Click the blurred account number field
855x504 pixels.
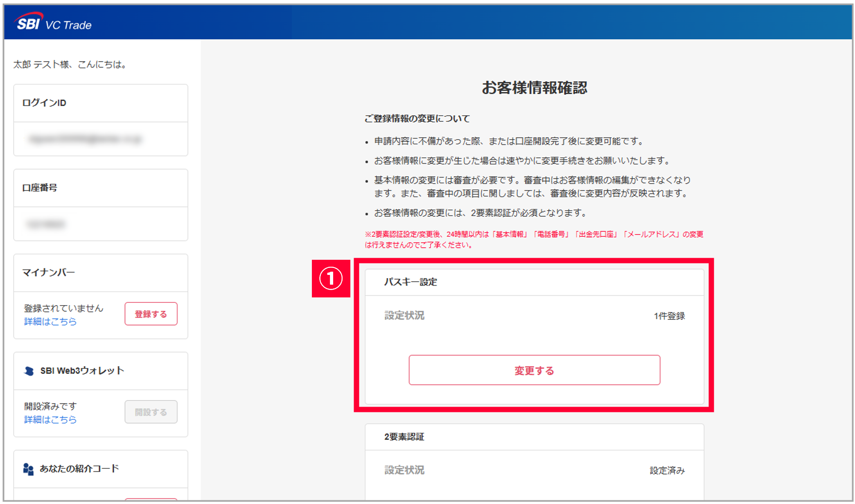pos(46,224)
